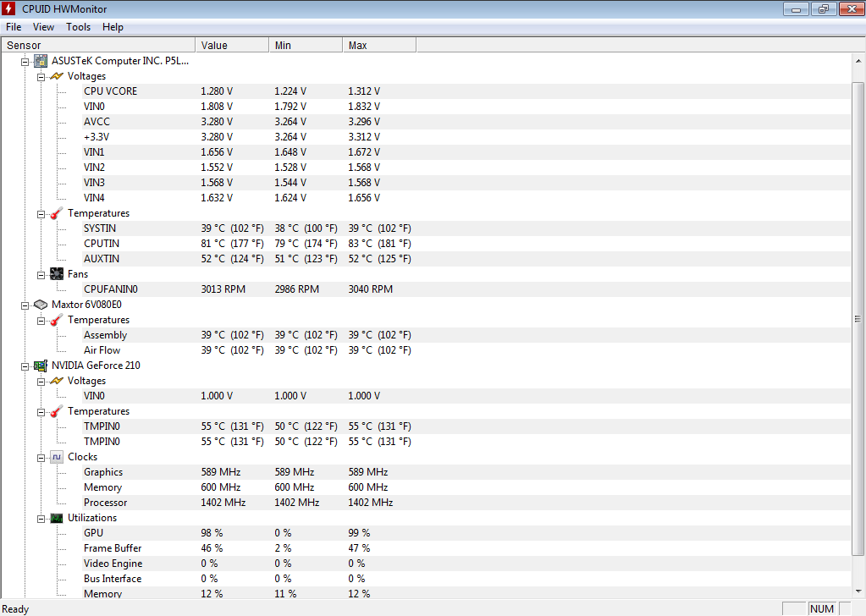The image size is (866, 616).
Task: Click the 98 % GPU utilization value
Action: tap(212, 532)
